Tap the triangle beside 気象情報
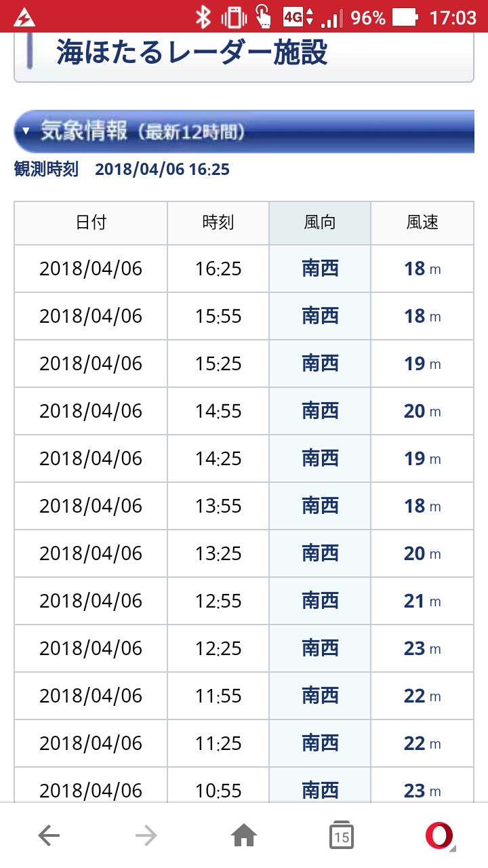The width and height of the screenshot is (488, 868). (26, 132)
